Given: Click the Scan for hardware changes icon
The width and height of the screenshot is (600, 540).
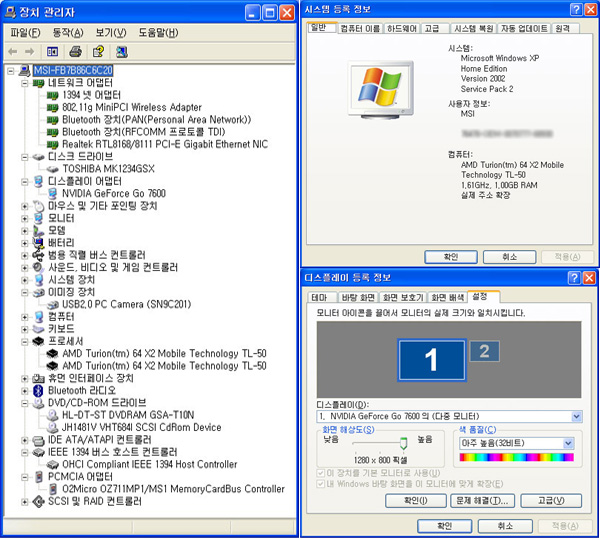Looking at the screenshot, I should [x=122, y=52].
